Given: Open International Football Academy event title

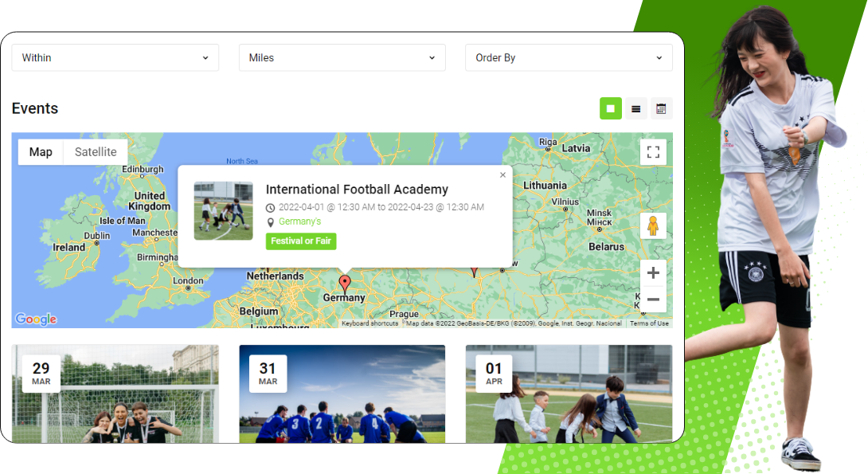Looking at the screenshot, I should (x=357, y=190).
